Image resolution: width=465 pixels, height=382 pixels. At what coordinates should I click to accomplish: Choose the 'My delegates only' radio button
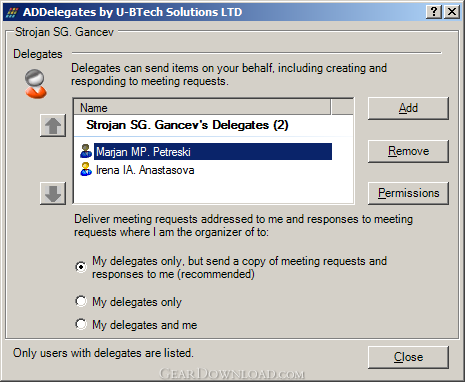[81, 301]
